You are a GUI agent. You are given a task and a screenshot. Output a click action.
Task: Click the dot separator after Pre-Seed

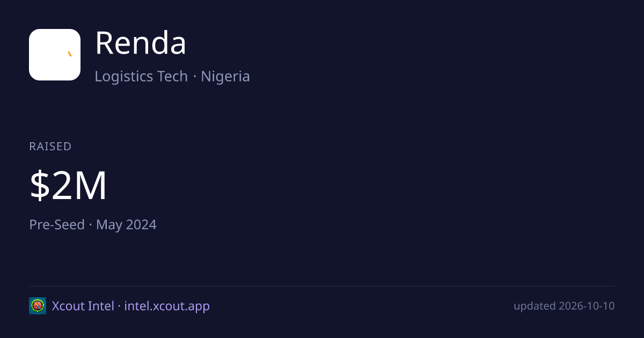tap(90, 225)
